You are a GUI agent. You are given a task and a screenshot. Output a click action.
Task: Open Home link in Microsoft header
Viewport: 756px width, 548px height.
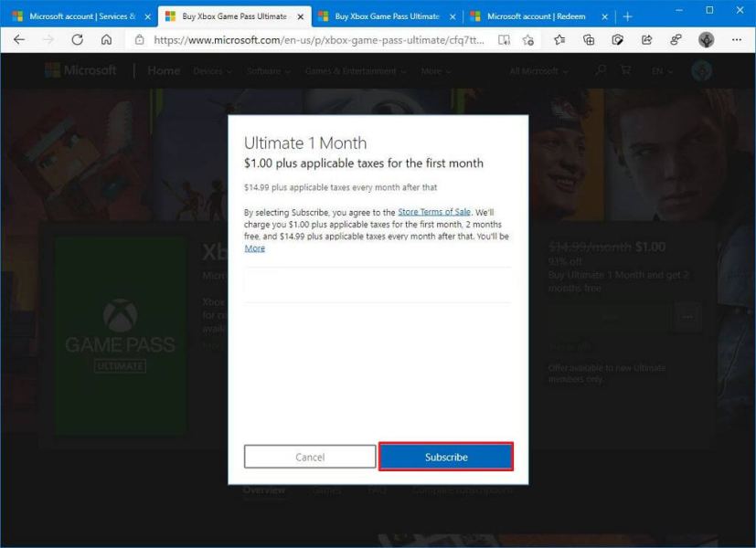pos(164,71)
